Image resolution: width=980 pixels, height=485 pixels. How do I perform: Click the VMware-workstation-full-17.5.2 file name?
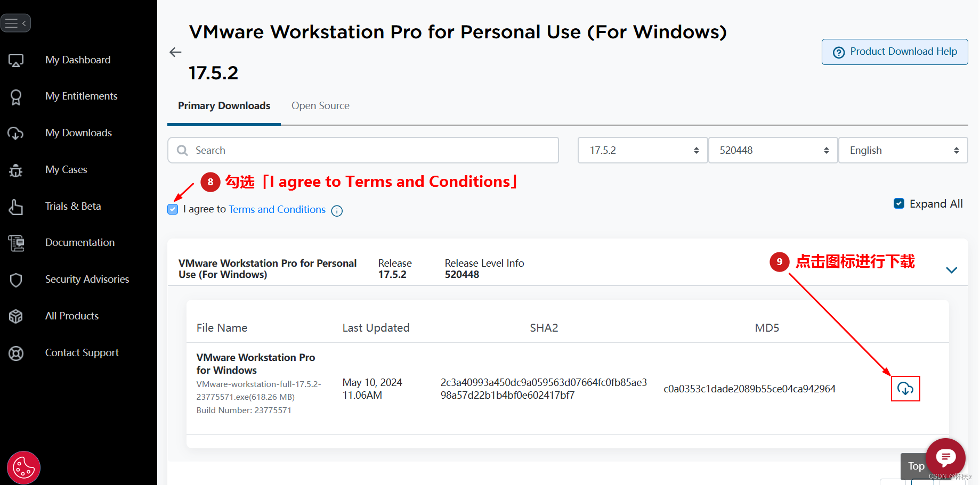[x=258, y=390]
